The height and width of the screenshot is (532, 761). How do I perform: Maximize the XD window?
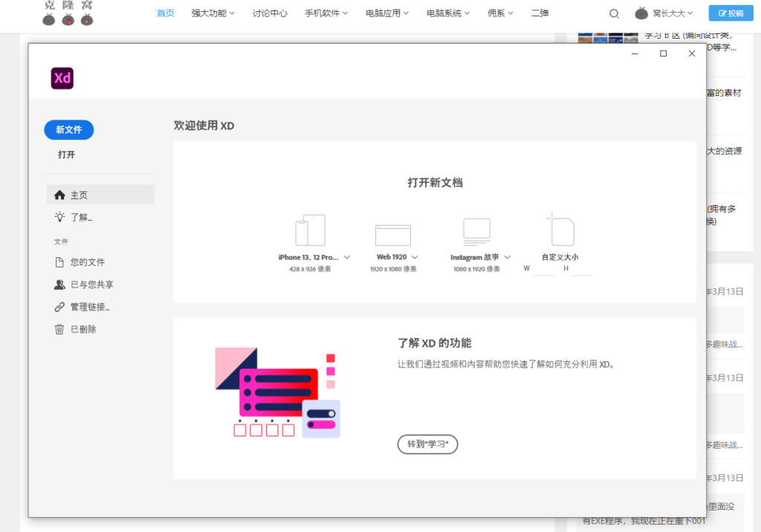(x=663, y=53)
